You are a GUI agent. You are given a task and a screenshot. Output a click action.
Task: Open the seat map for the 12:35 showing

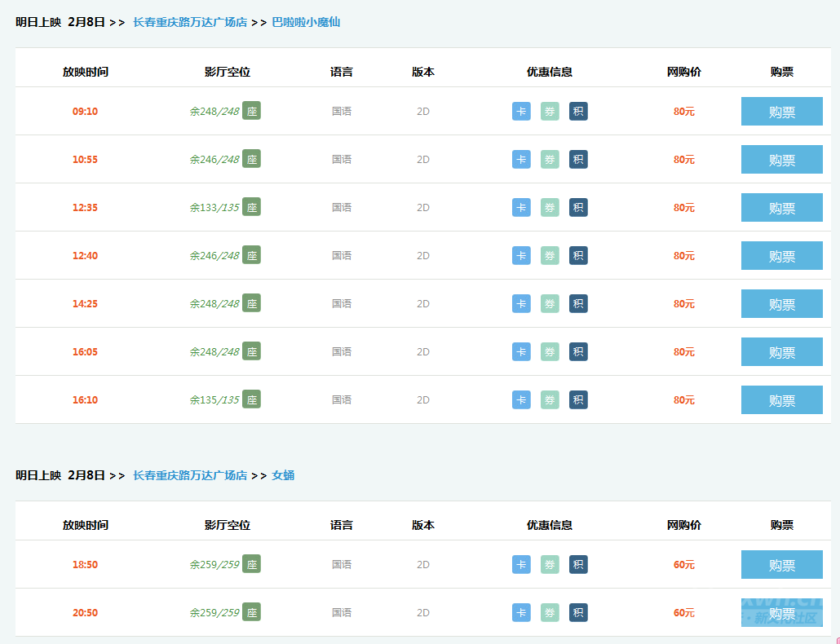pos(251,207)
